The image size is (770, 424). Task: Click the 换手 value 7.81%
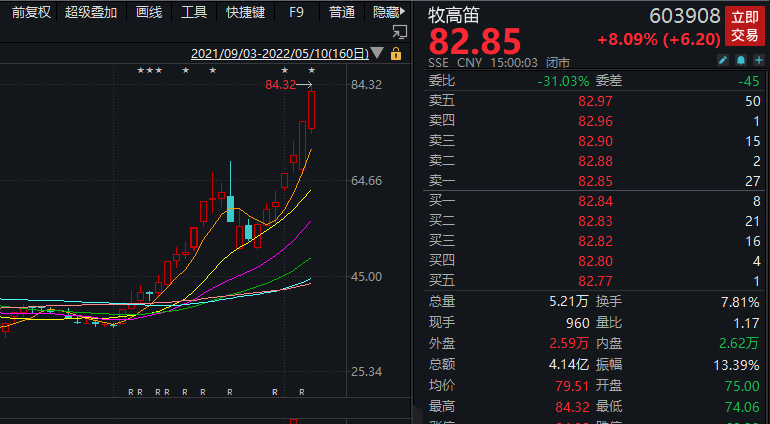[740, 302]
